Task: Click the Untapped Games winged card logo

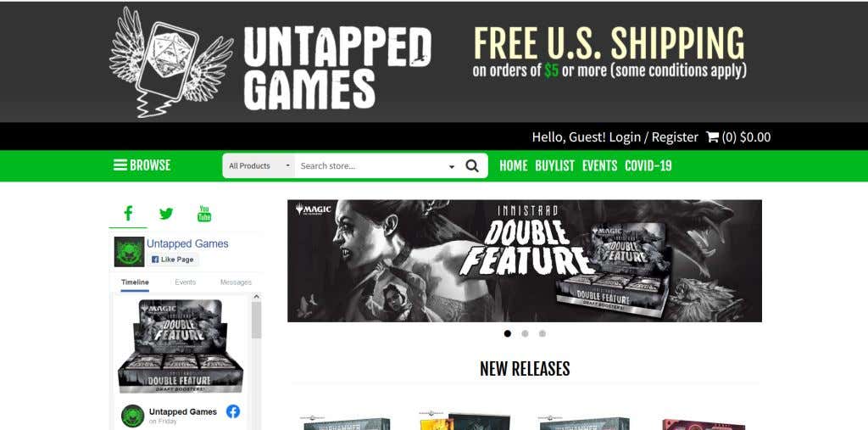Action: click(x=171, y=62)
